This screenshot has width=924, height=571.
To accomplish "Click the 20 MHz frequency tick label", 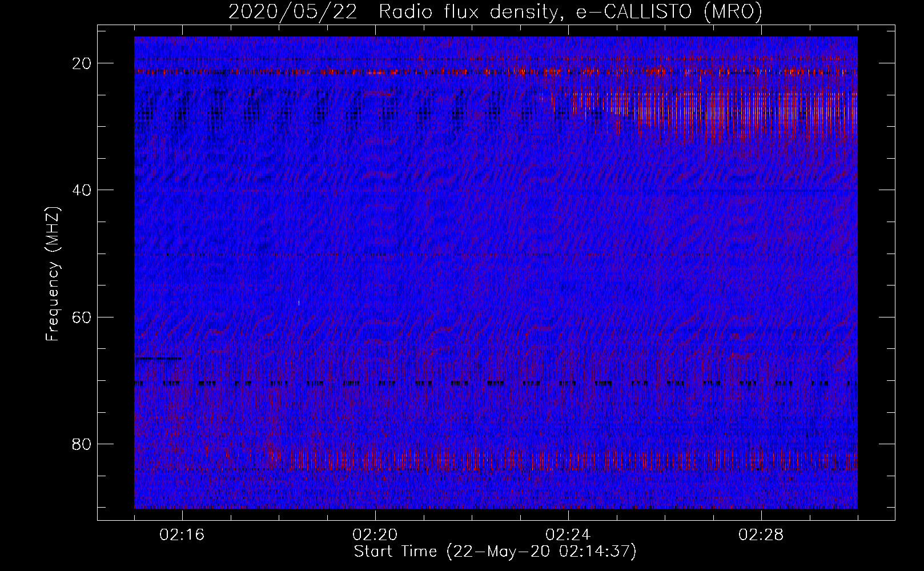I will 81,63.
